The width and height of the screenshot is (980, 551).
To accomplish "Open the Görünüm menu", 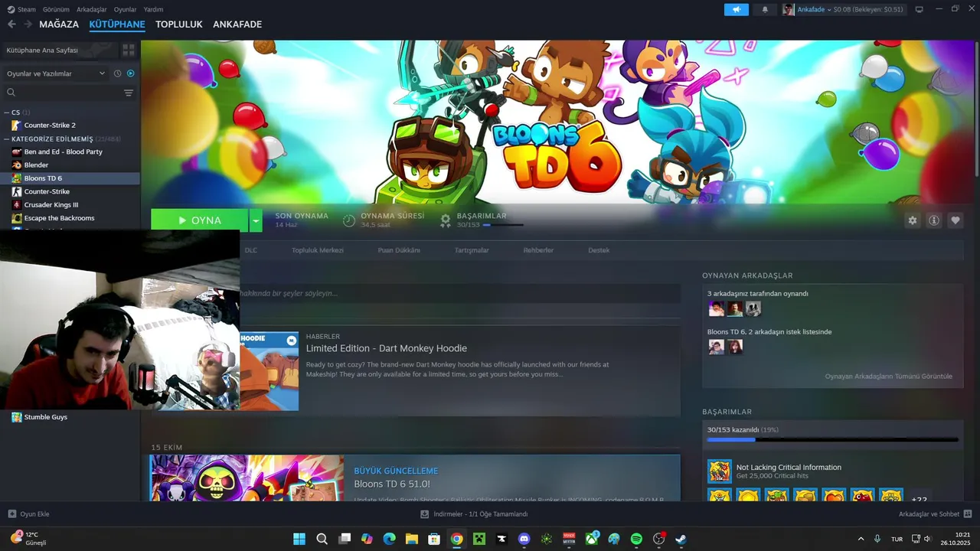I will pos(56,9).
